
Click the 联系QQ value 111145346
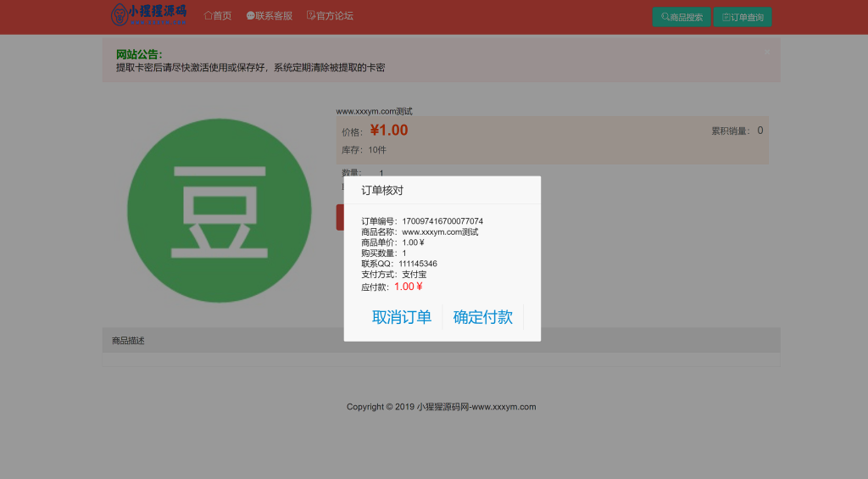pos(418,264)
